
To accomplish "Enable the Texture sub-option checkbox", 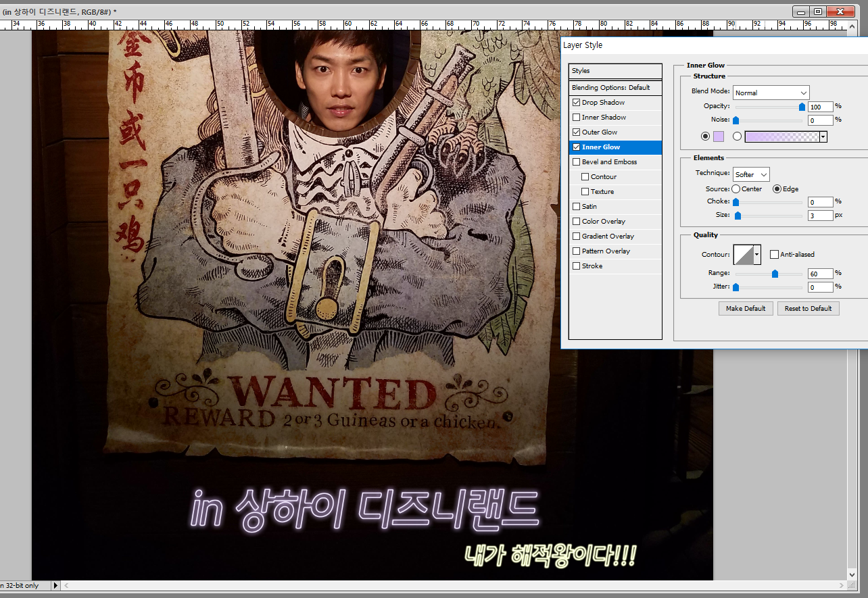I will pos(585,192).
